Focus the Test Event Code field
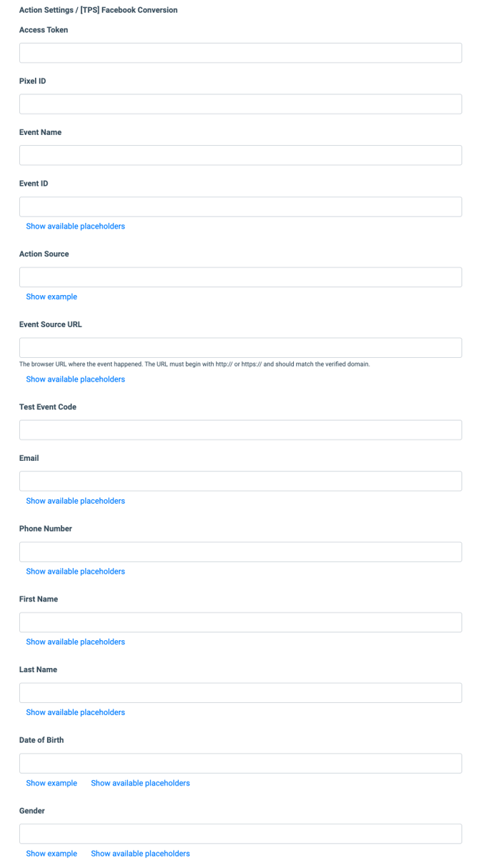 [x=240, y=430]
